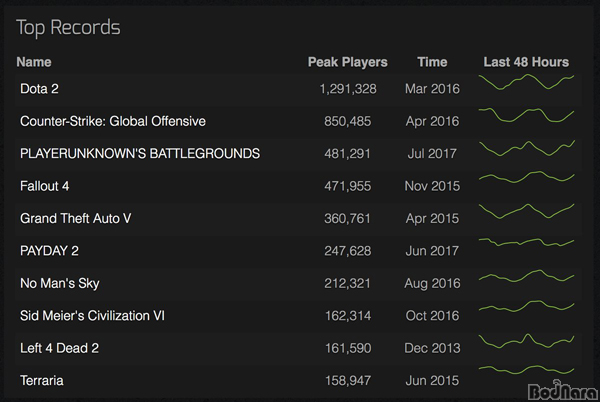Click the Fallout 4 sparkline chart
This screenshot has width=600, height=402.
point(526,177)
